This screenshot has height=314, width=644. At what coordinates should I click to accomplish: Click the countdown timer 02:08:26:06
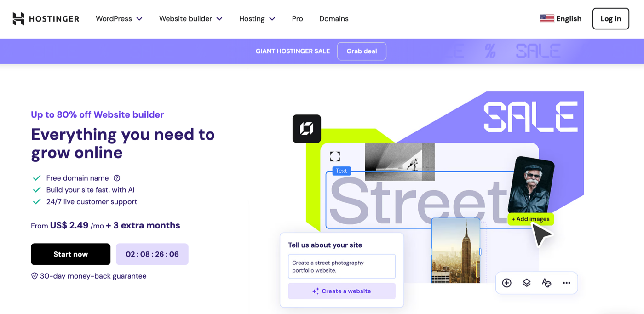click(x=152, y=254)
